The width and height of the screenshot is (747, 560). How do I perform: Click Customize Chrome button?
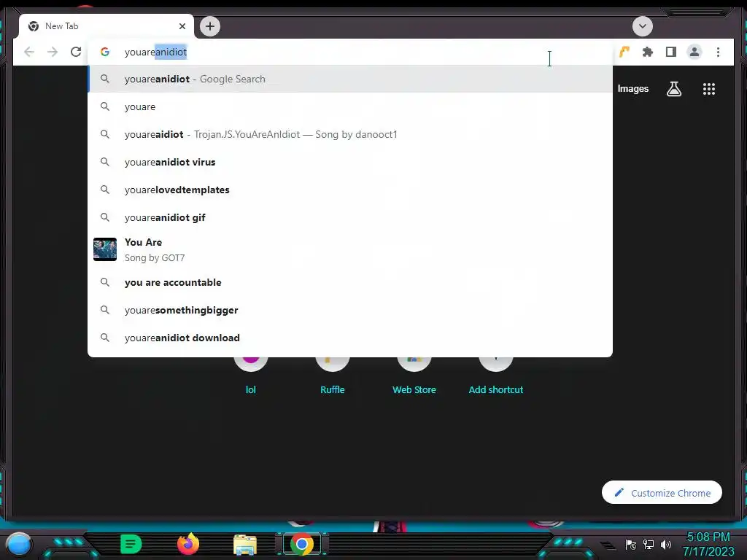tap(662, 492)
